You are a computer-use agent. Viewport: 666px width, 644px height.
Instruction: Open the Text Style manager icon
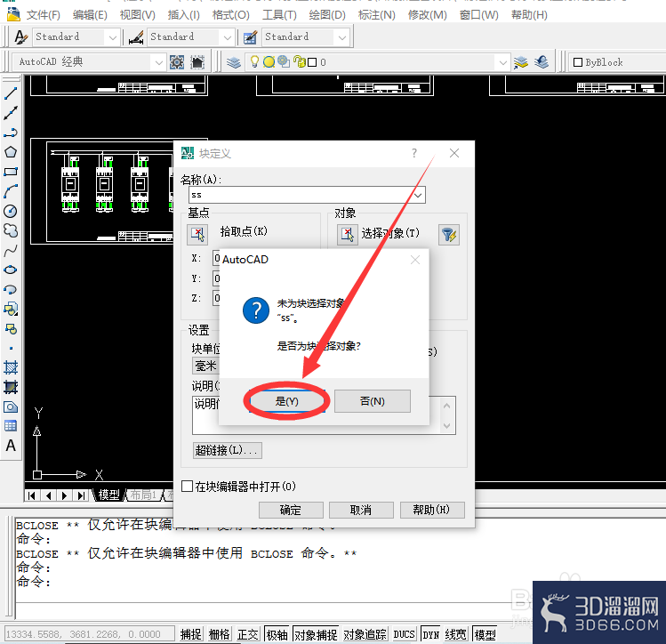20,37
